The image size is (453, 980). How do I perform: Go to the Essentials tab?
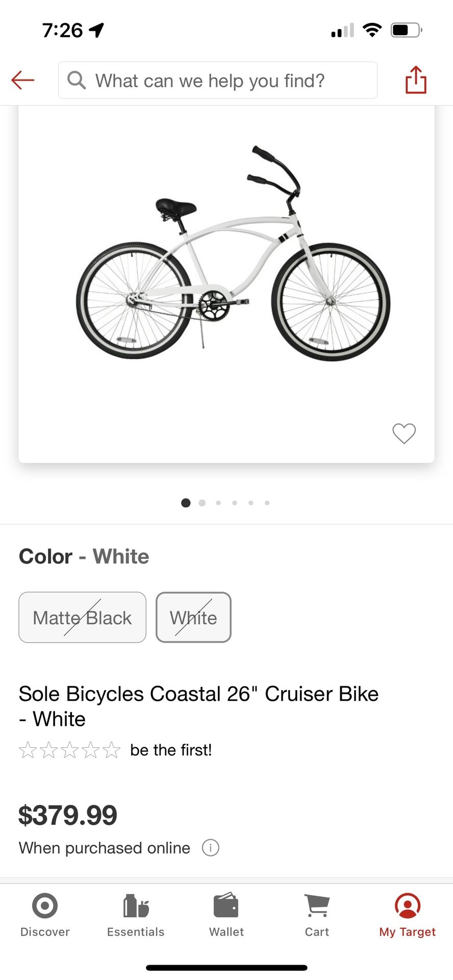pos(136,915)
